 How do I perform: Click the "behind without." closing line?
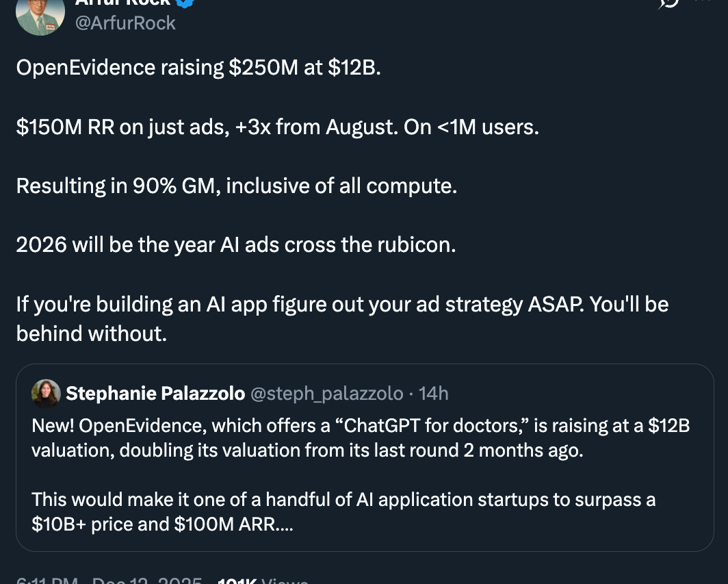[x=91, y=333]
